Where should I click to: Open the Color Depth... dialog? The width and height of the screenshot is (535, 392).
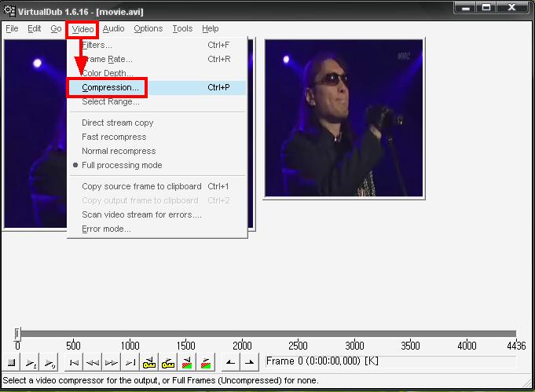click(157, 73)
